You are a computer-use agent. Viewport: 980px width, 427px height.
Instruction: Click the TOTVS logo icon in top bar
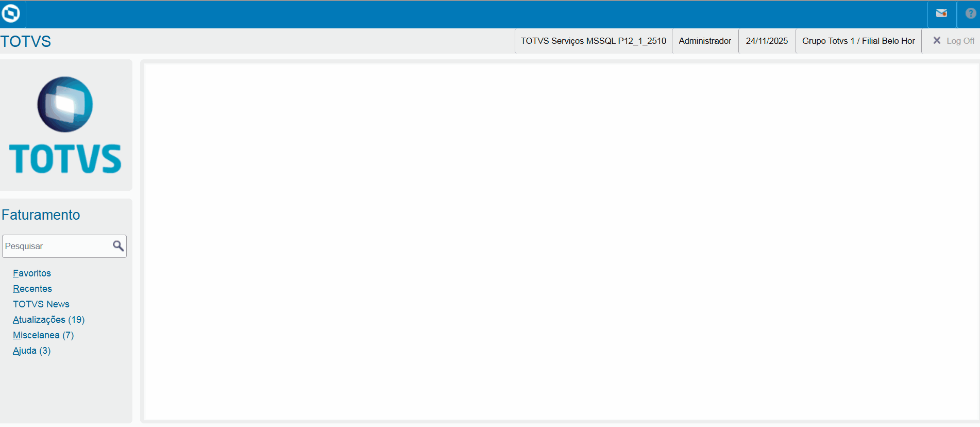click(11, 13)
